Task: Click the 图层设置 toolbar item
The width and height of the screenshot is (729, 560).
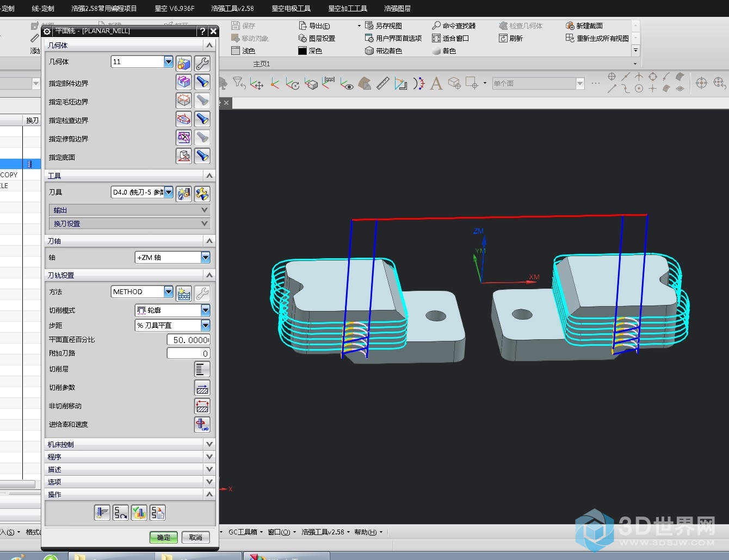Action: pyautogui.click(x=317, y=38)
